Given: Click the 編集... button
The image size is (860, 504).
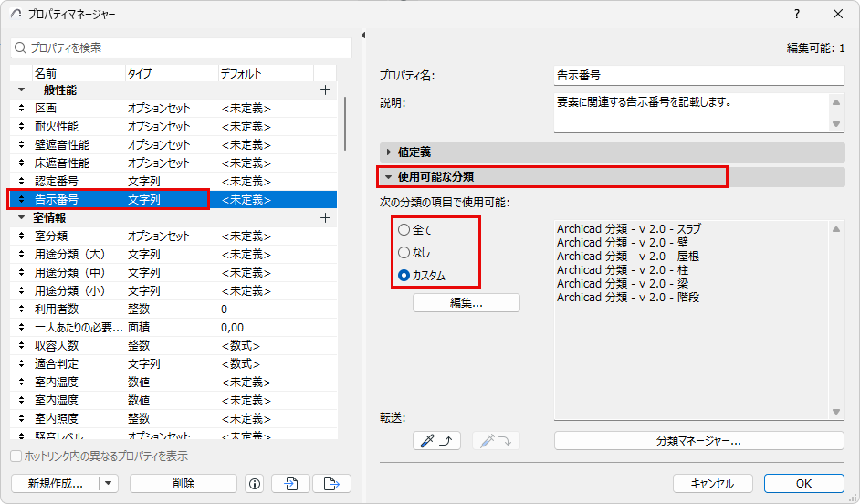Looking at the screenshot, I should tap(467, 303).
